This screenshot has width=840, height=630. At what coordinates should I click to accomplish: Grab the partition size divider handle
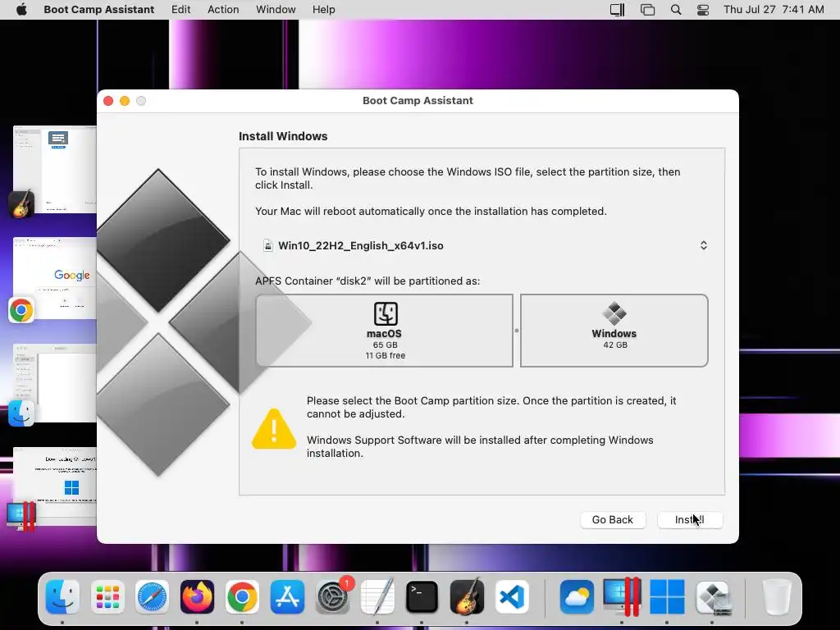coord(517,331)
